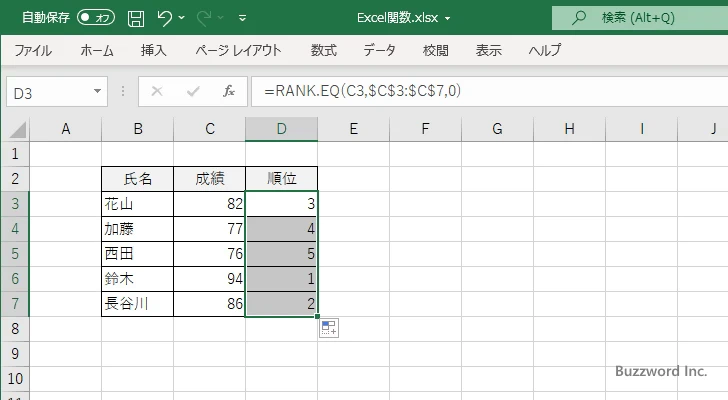Click the formula bar Enter checkmark icon

pos(193,91)
